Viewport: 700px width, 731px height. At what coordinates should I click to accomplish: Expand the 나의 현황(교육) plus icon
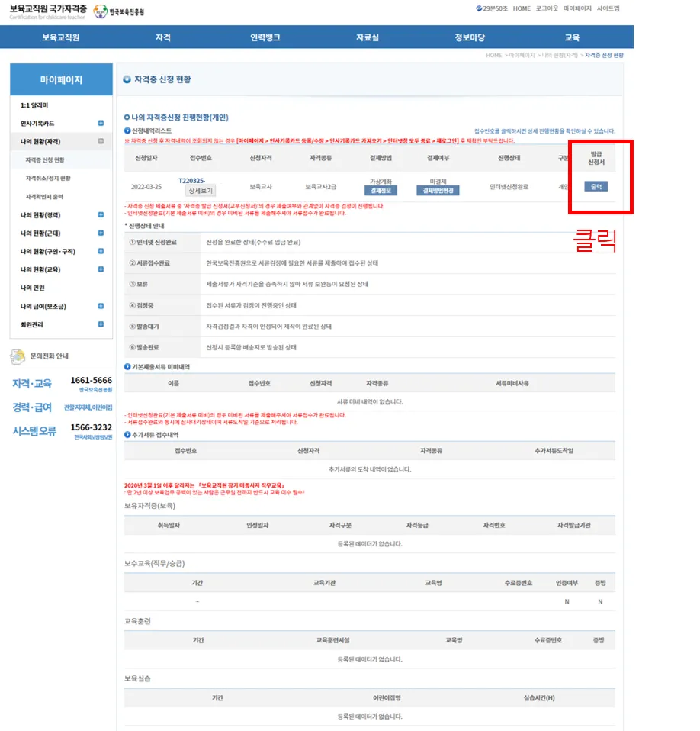[x=101, y=270]
